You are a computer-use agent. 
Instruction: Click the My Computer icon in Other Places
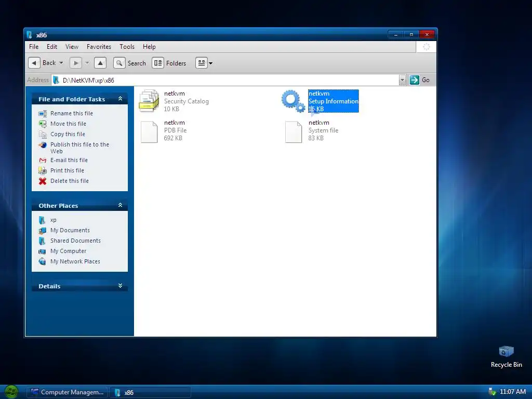(42, 252)
